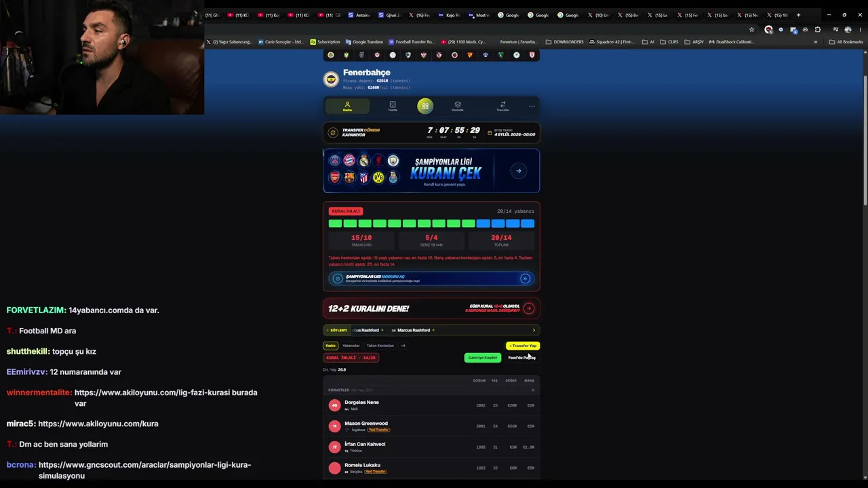
Task: Open the Kadro tab in team navigation
Action: [347, 106]
